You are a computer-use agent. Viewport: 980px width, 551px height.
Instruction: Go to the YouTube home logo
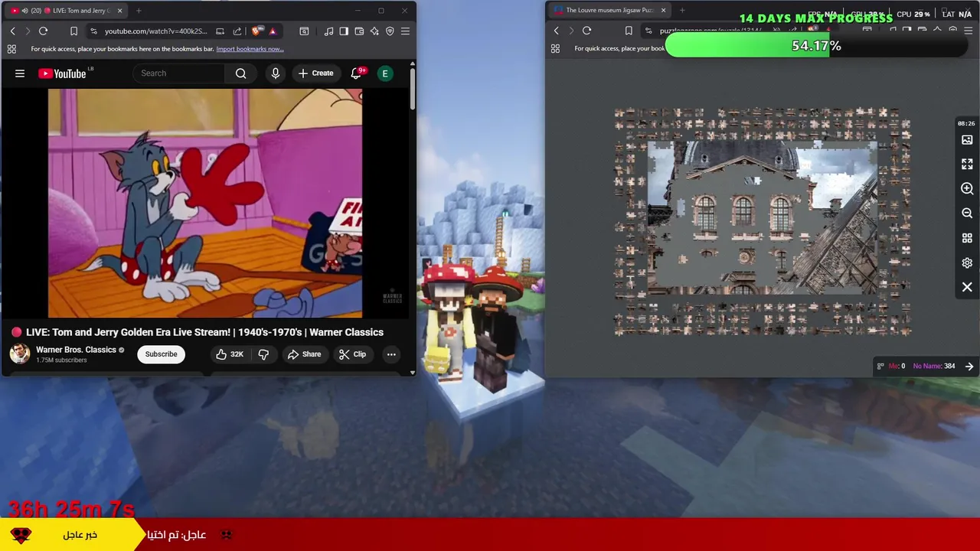(62, 73)
